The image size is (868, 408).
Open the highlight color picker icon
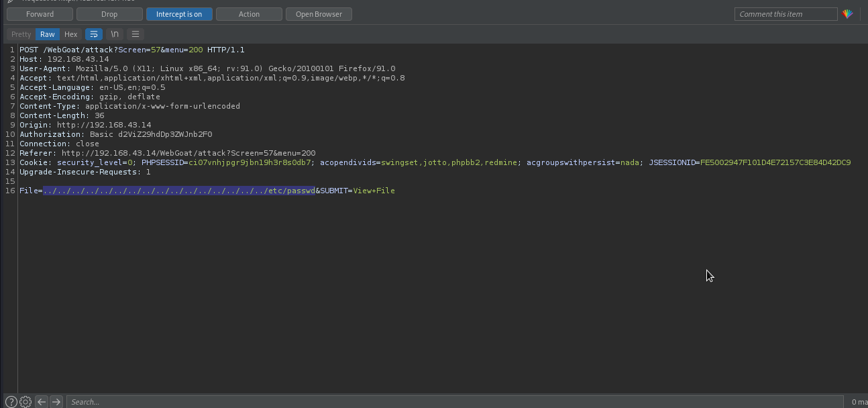848,14
